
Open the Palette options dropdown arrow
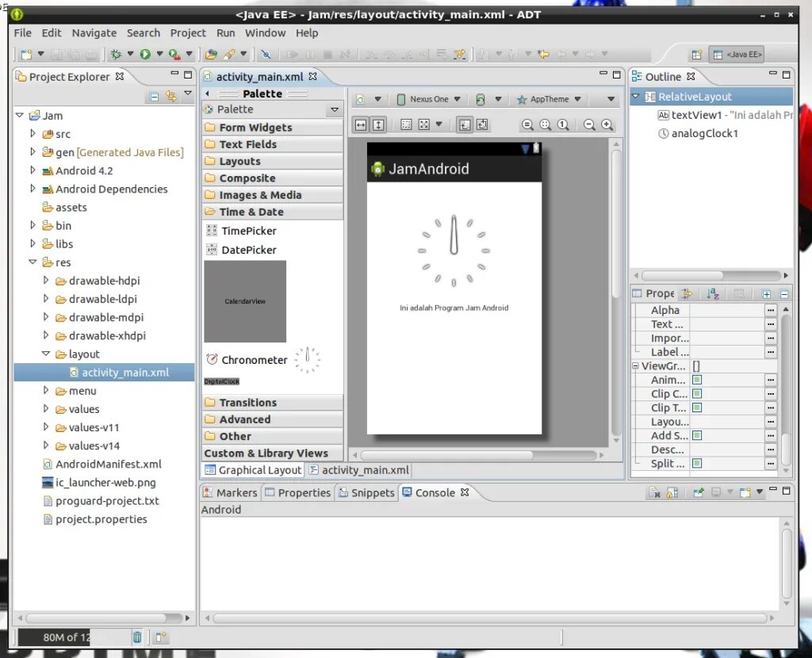[x=335, y=109]
